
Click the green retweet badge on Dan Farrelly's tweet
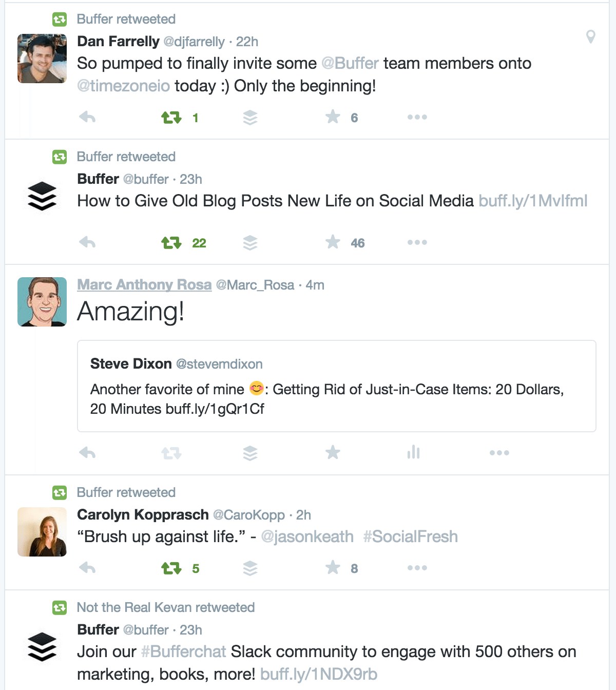pos(59,18)
